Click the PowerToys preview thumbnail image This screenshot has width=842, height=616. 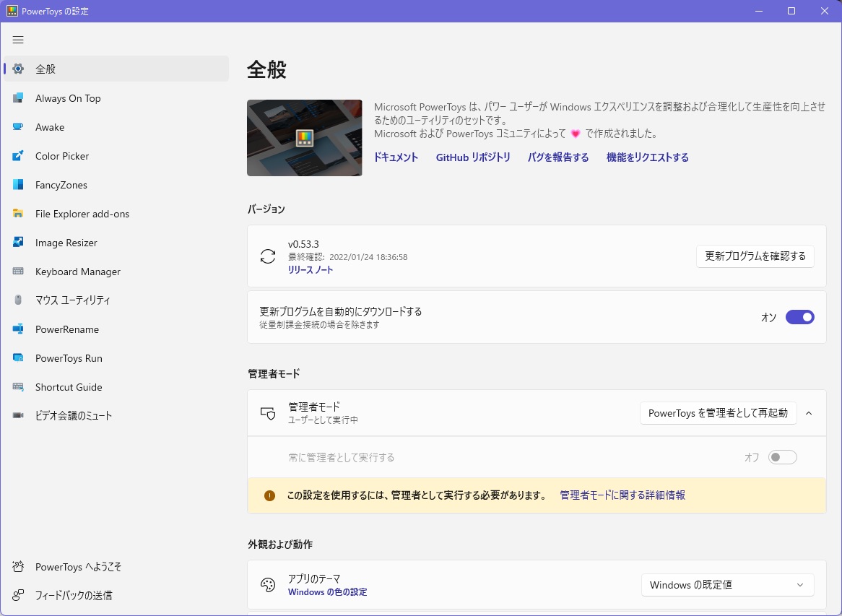point(305,137)
